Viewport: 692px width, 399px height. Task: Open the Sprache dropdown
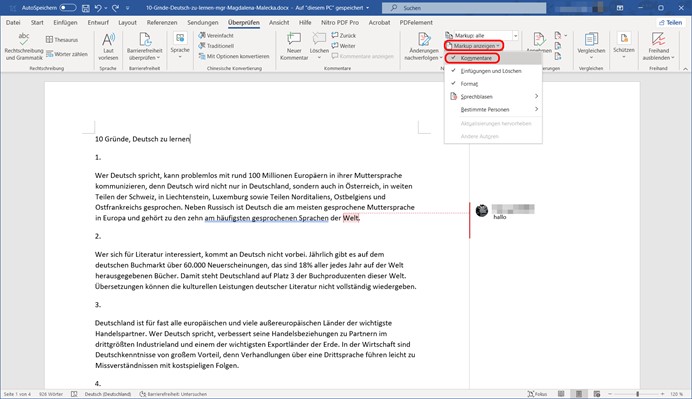(180, 46)
